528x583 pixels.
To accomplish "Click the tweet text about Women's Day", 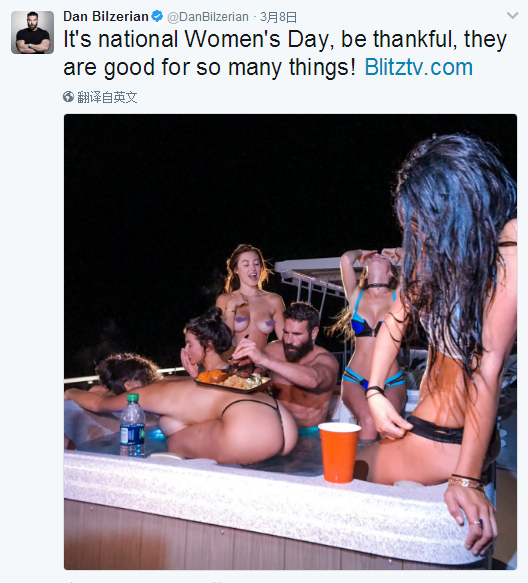I will (285, 53).
